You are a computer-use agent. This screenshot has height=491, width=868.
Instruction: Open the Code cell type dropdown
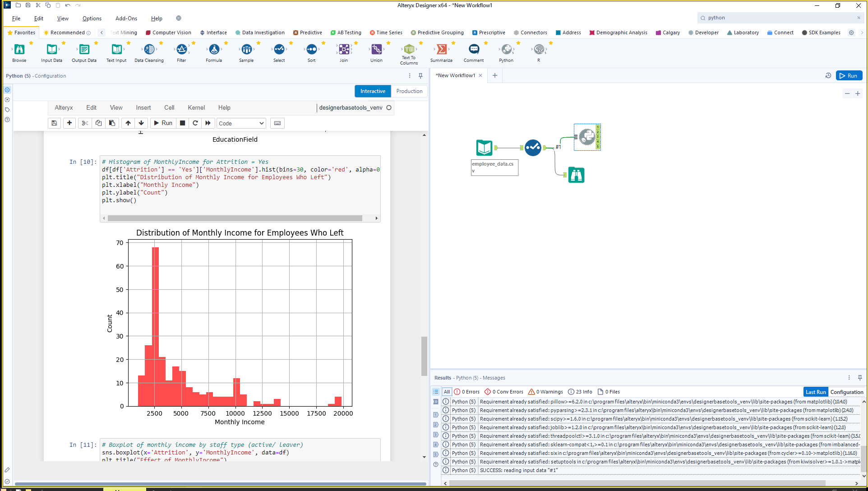coord(241,123)
